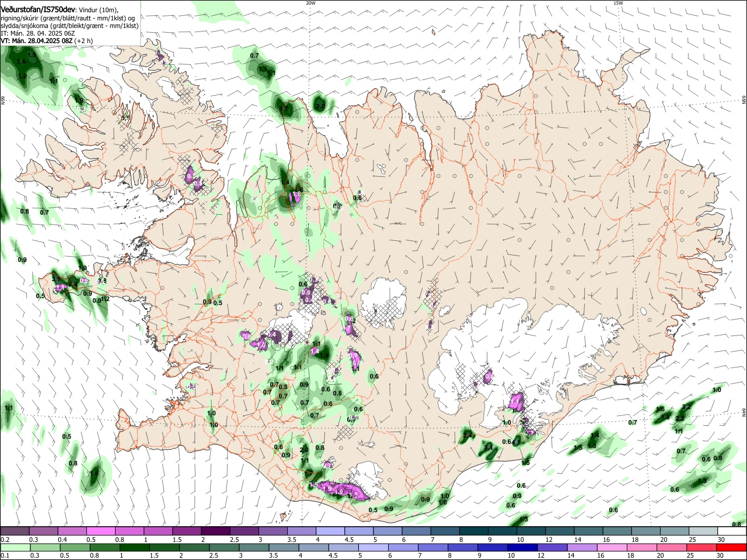
Task: Click the dark green 2 rain legend swatch
Action: coord(194,548)
